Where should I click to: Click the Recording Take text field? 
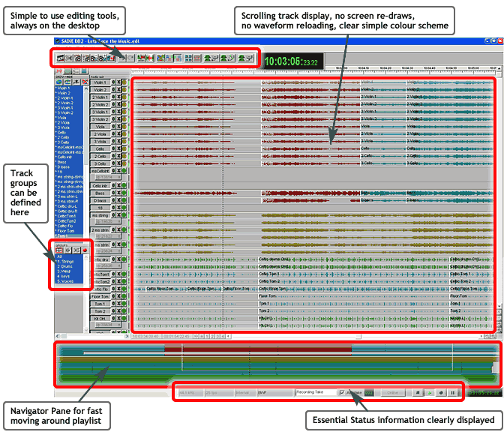(x=316, y=392)
